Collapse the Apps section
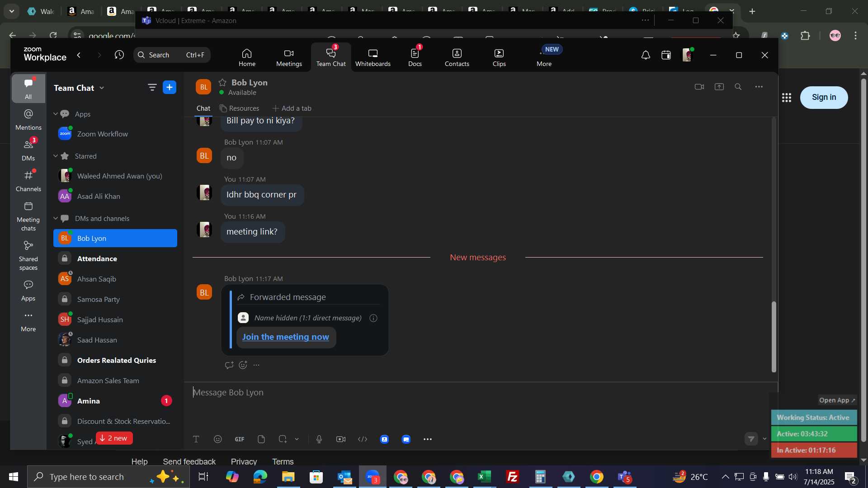Image resolution: width=868 pixels, height=488 pixels. click(x=56, y=114)
